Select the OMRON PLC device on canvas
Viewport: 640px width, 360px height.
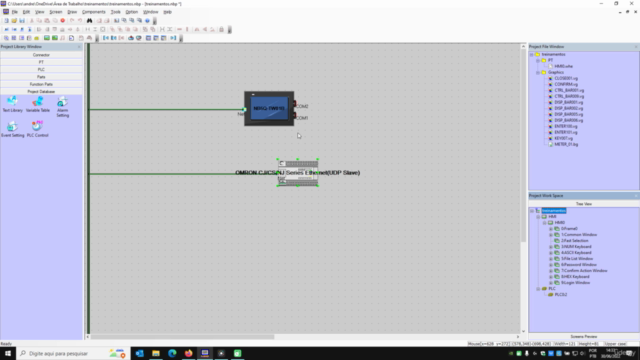pos(298,173)
